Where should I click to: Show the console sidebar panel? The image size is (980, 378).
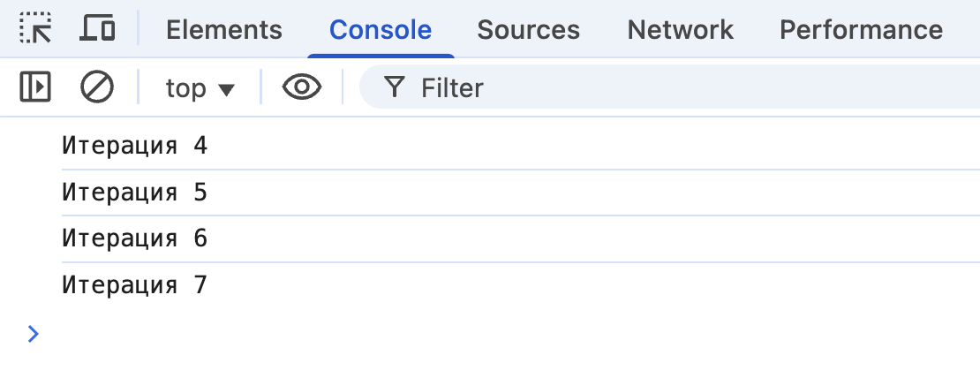coord(35,87)
